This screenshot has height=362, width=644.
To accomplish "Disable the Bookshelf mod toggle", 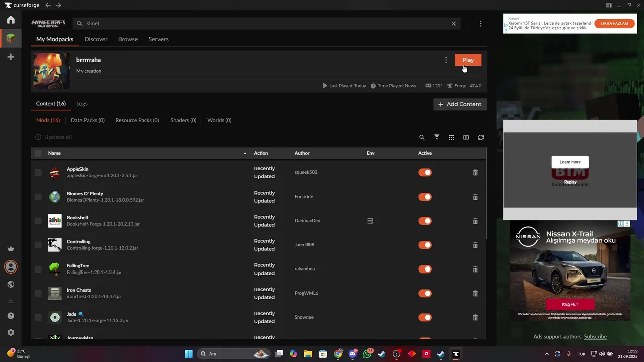I will (x=425, y=221).
